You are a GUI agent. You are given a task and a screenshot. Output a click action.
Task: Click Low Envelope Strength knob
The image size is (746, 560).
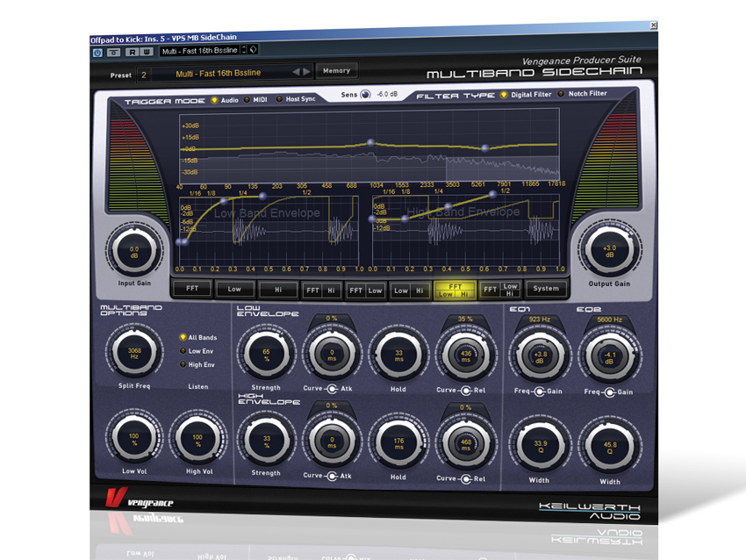267,355
